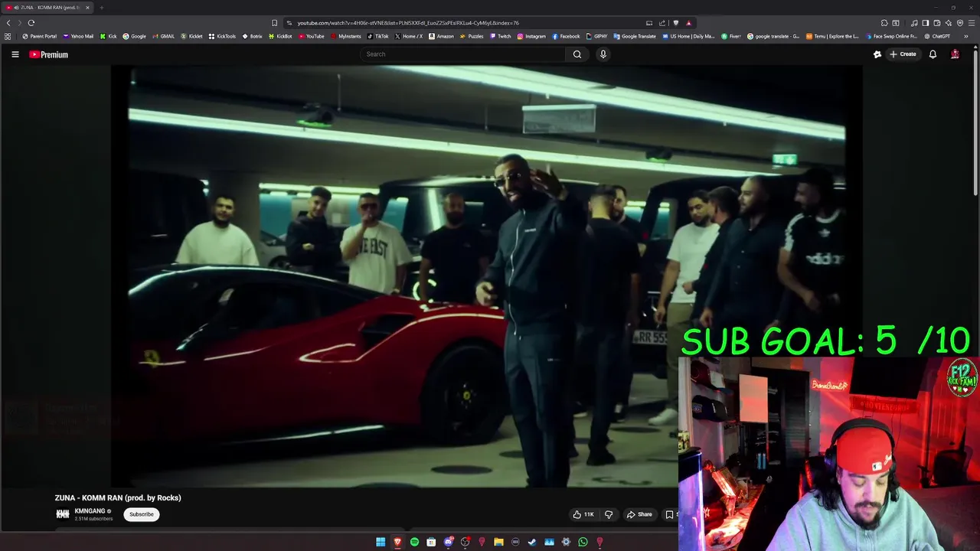Close the ZUNA - KOMM RAN tab
The height and width of the screenshot is (551, 980).
coord(87,8)
